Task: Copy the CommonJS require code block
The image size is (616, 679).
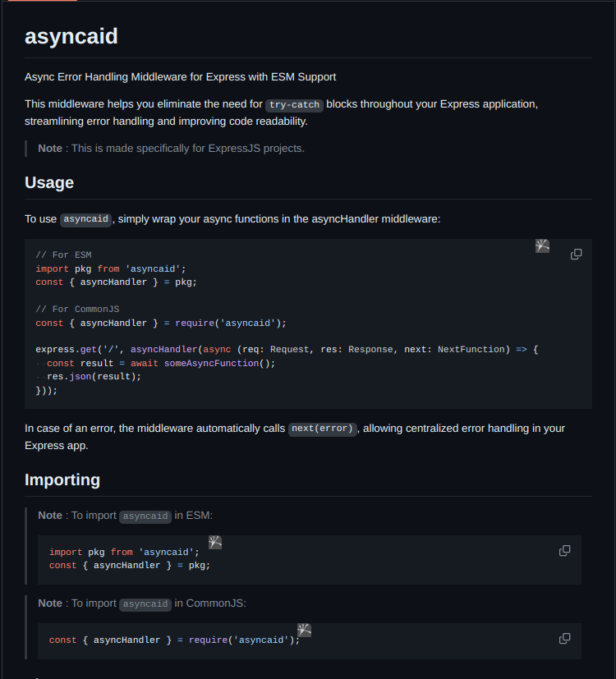Action: point(565,638)
